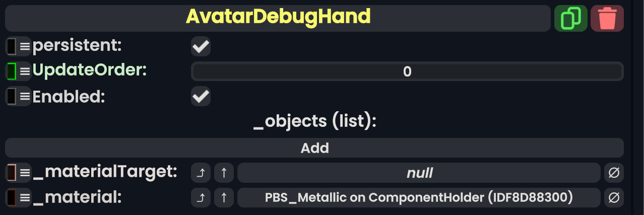Select the PBS_Metallic material reference field
Screen dimensions: 644x215
coord(419,198)
